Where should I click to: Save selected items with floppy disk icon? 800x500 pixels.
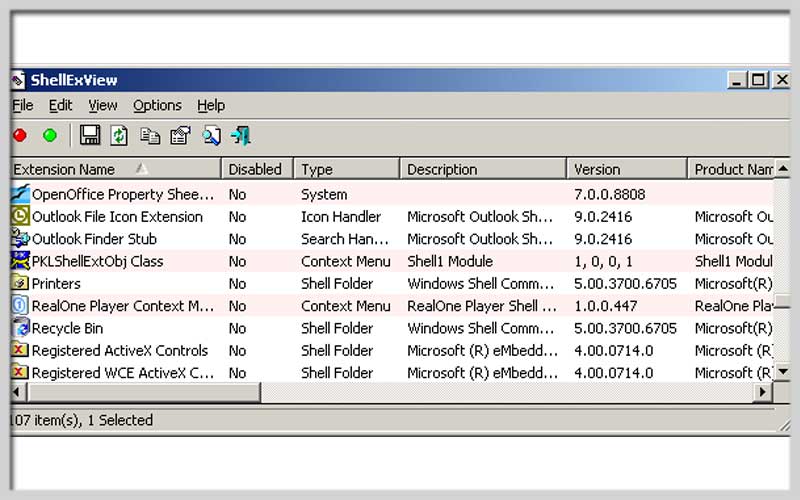point(90,136)
